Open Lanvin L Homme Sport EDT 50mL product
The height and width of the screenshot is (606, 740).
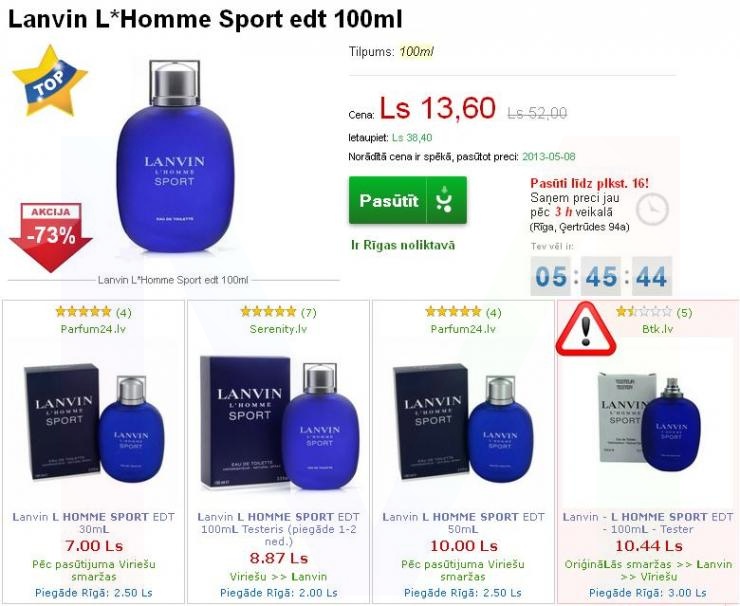click(x=463, y=523)
